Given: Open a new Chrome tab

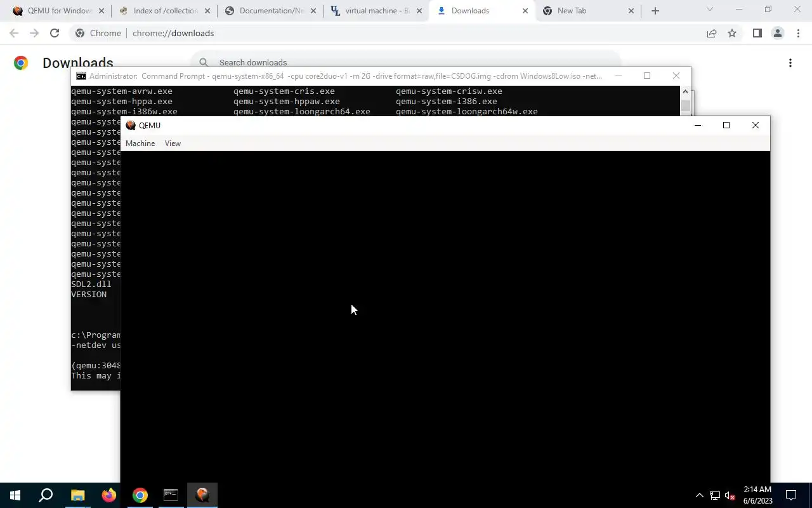Looking at the screenshot, I should (655, 11).
